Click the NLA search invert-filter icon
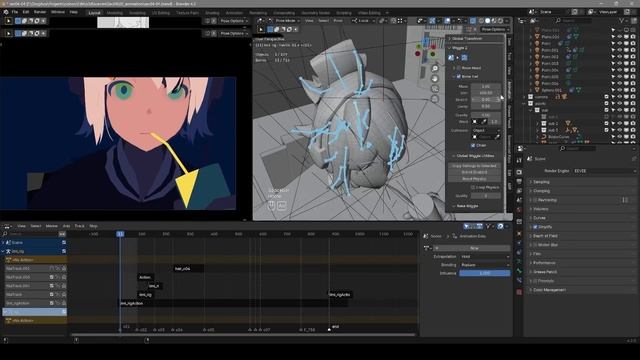640x360 pixels. (62, 234)
